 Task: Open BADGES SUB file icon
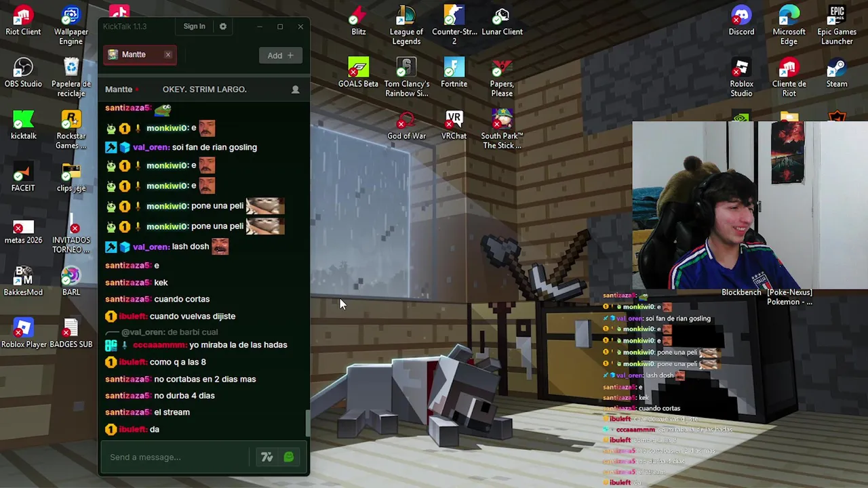(71, 334)
